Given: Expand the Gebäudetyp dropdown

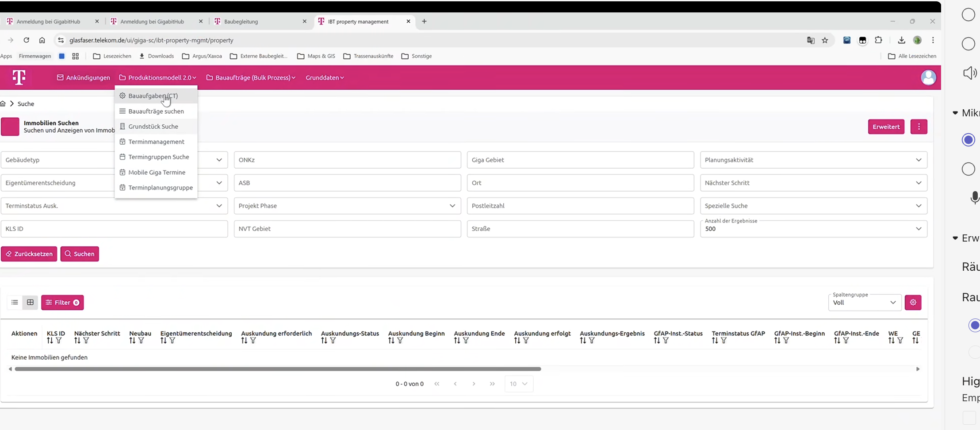Looking at the screenshot, I should coord(219,160).
